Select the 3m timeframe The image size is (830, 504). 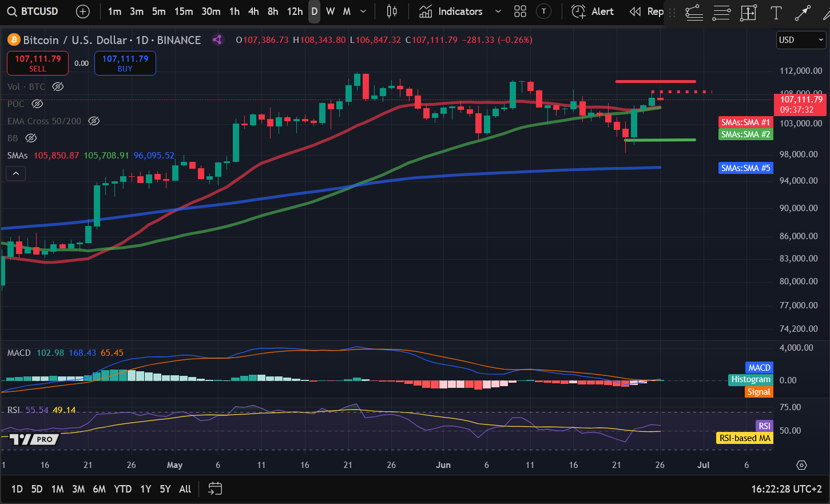[136, 11]
